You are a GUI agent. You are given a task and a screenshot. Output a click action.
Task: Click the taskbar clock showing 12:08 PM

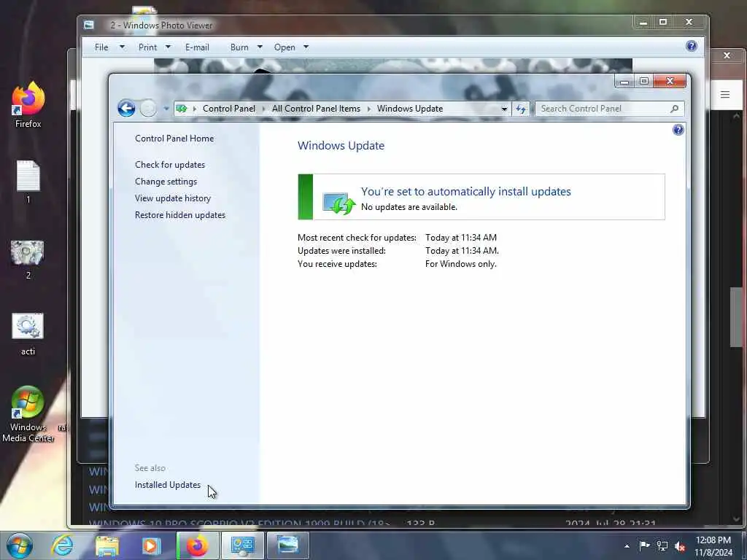tap(713, 546)
